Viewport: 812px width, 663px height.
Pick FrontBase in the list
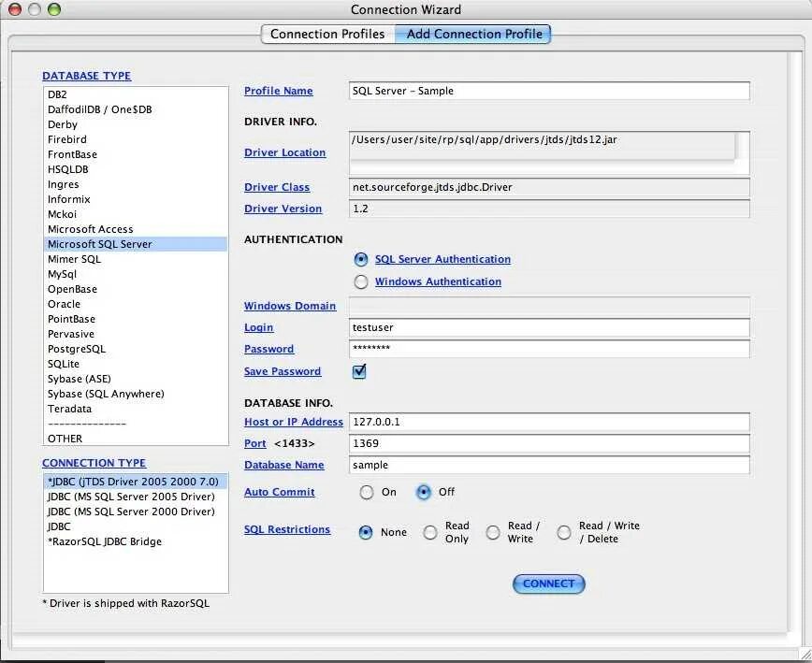pos(136,154)
